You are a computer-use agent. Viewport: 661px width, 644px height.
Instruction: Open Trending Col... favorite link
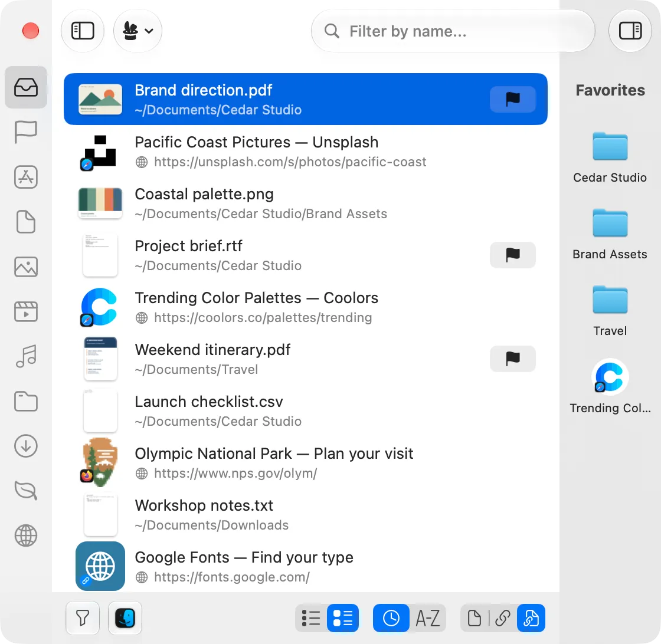click(x=610, y=387)
